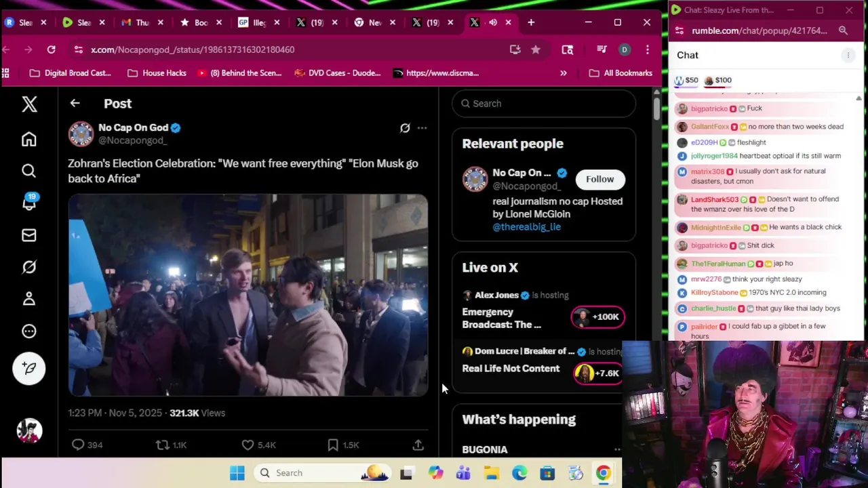Follow No Cap On God

click(x=599, y=179)
